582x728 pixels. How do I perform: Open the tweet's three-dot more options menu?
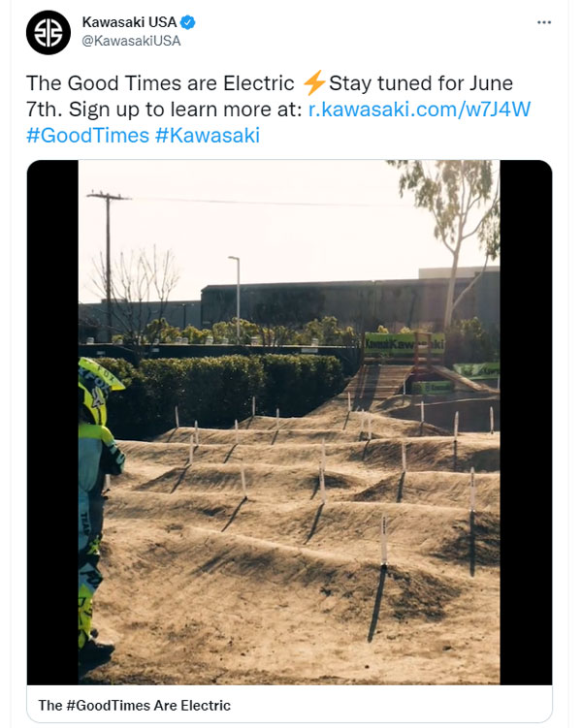pos(547,21)
